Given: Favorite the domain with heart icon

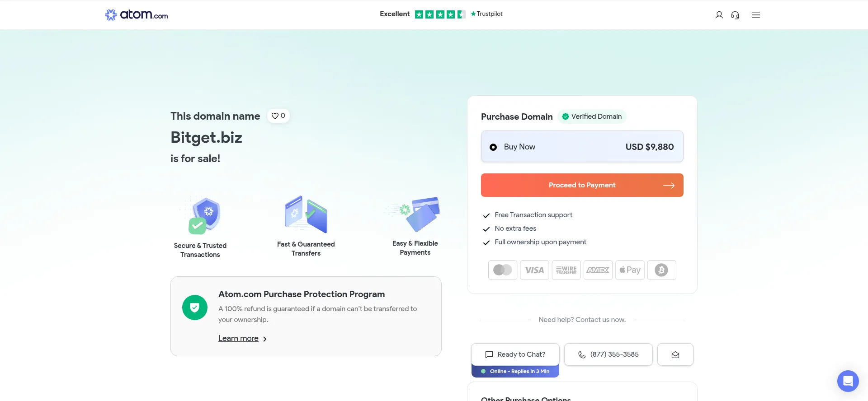Looking at the screenshot, I should click(278, 116).
